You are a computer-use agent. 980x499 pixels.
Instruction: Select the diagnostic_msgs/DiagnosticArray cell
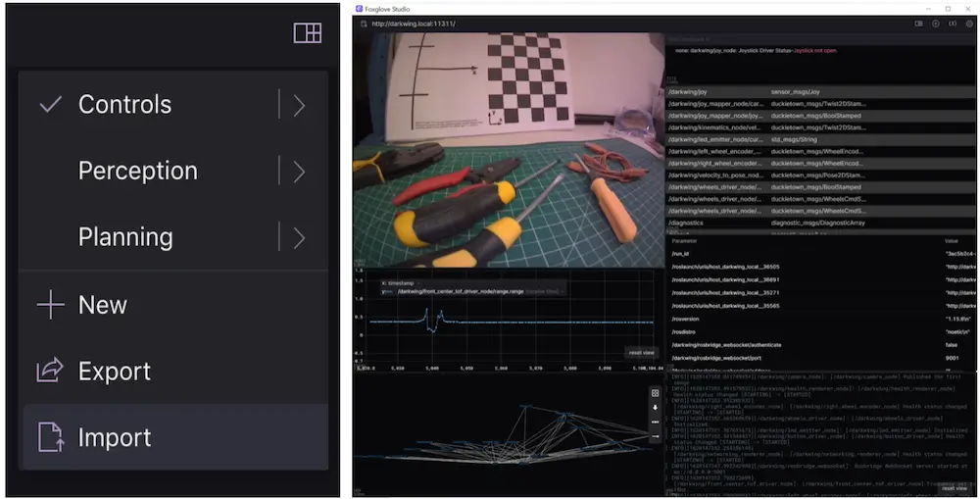817,223
